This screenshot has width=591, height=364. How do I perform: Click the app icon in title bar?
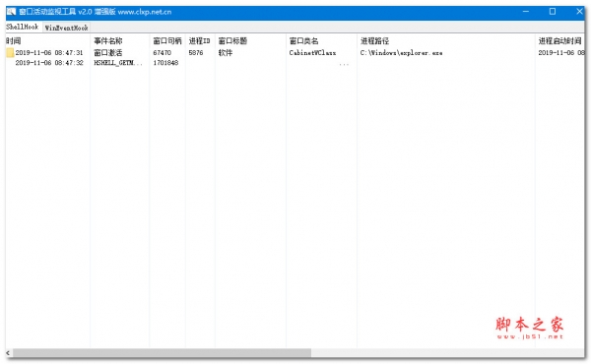pos(11,12)
